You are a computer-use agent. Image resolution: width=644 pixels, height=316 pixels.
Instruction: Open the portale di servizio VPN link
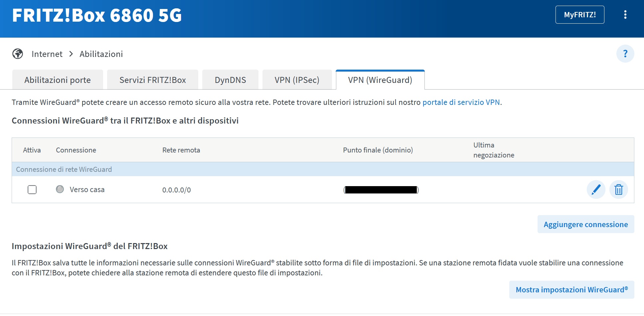tap(461, 102)
